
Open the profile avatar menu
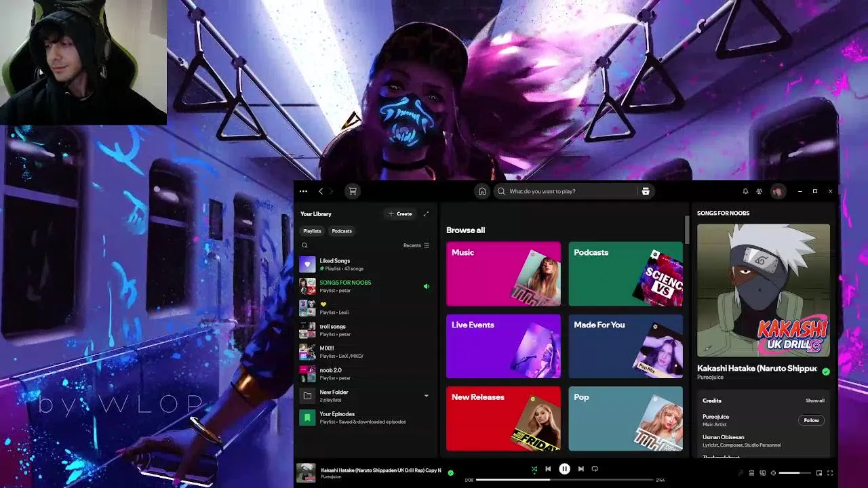[x=777, y=191]
